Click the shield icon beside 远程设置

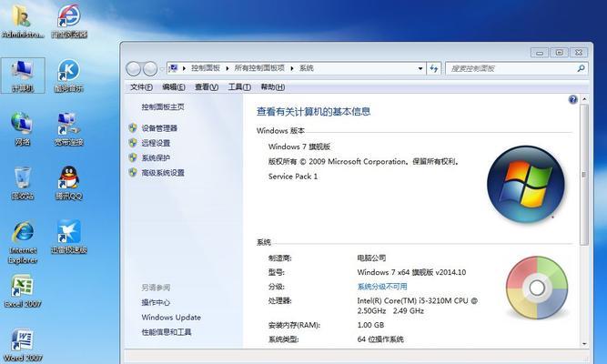click(133, 143)
